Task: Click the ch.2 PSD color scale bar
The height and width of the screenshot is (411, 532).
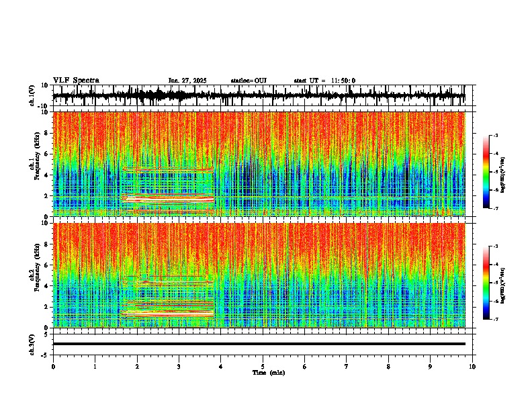Action: [486, 283]
